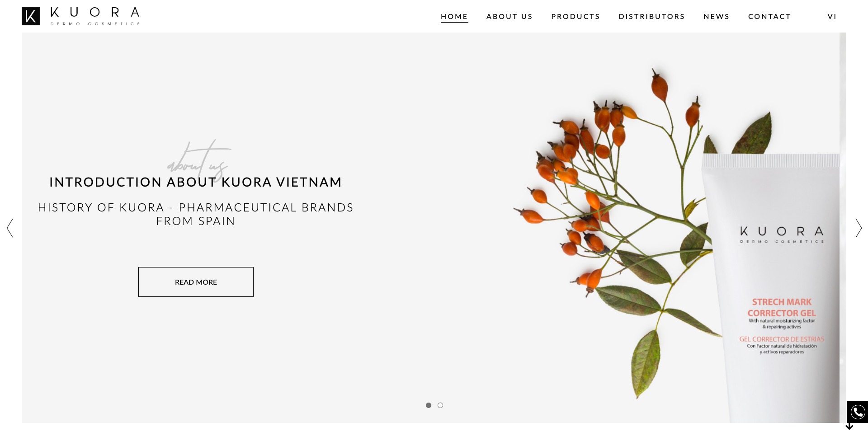Select the second carousel dot
This screenshot has height=441, width=868.
(440, 405)
